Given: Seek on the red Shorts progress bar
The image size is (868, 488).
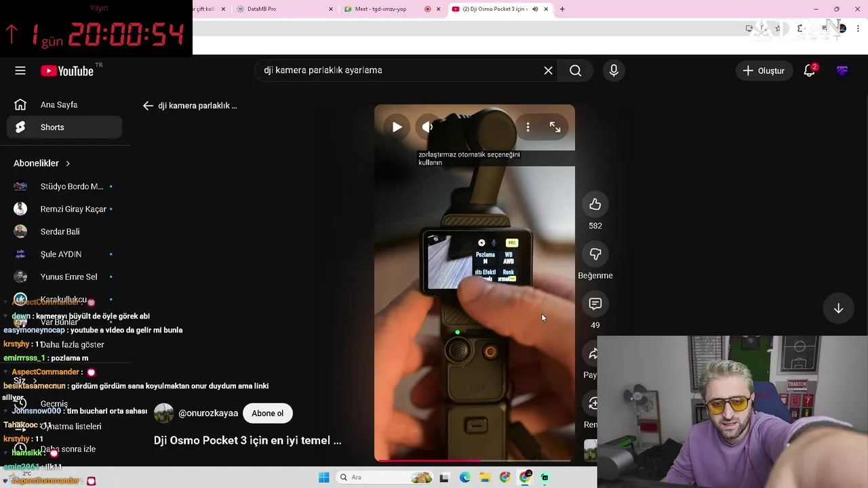Looking at the screenshot, I should tap(475, 460).
